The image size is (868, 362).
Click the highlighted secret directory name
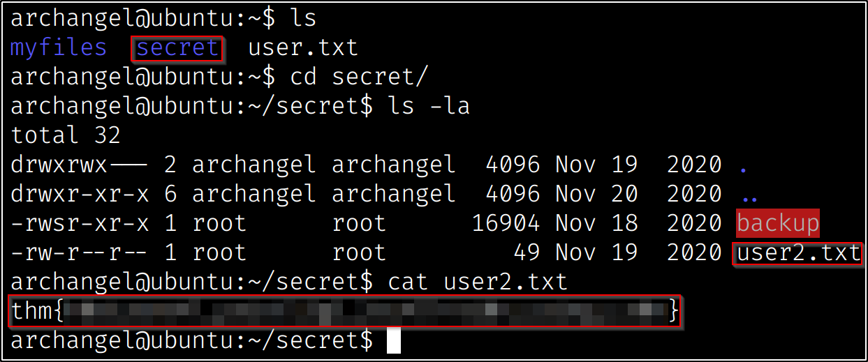click(x=178, y=48)
